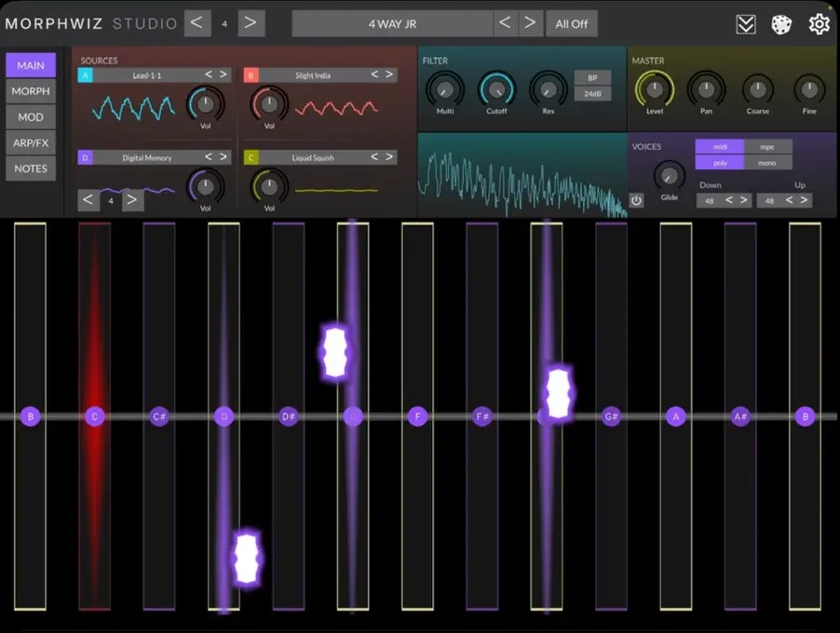Image resolution: width=840 pixels, height=633 pixels.
Task: Click the All Off button
Action: (x=572, y=23)
